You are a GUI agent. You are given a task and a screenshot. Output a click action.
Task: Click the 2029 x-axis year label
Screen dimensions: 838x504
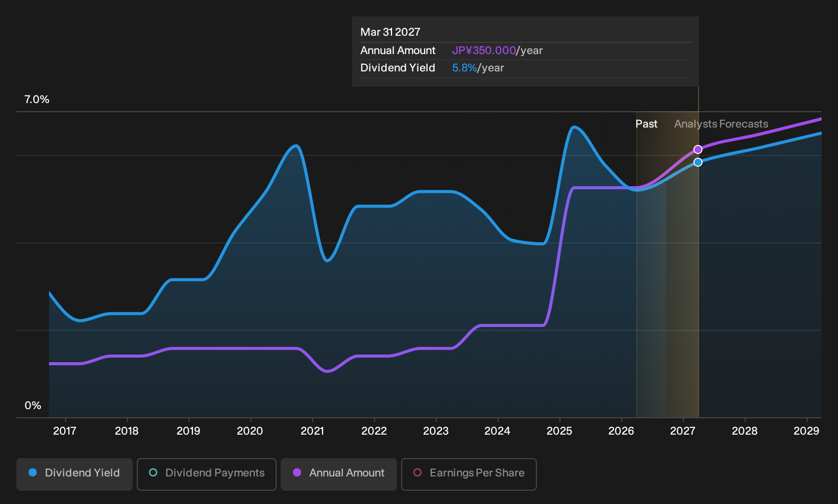(806, 431)
